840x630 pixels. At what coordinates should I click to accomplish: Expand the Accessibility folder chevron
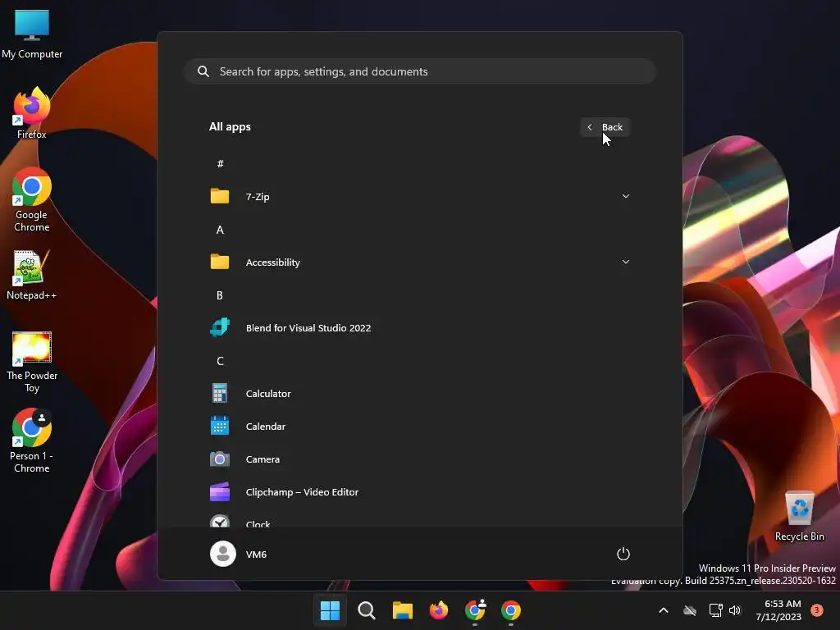pos(625,262)
